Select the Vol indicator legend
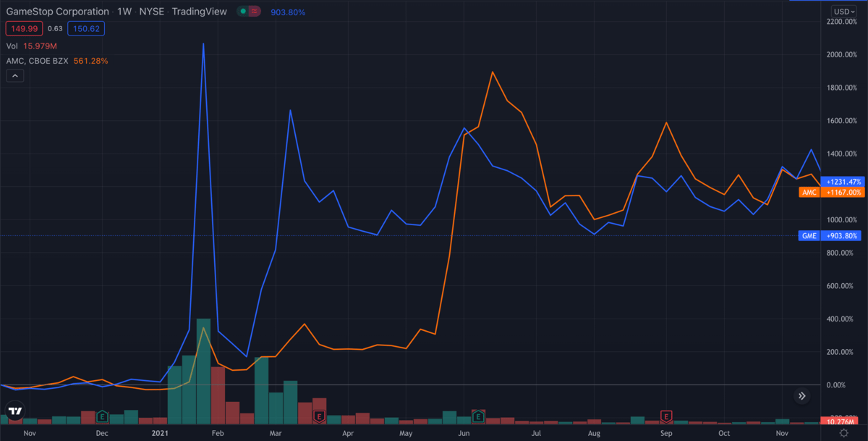 [12, 46]
